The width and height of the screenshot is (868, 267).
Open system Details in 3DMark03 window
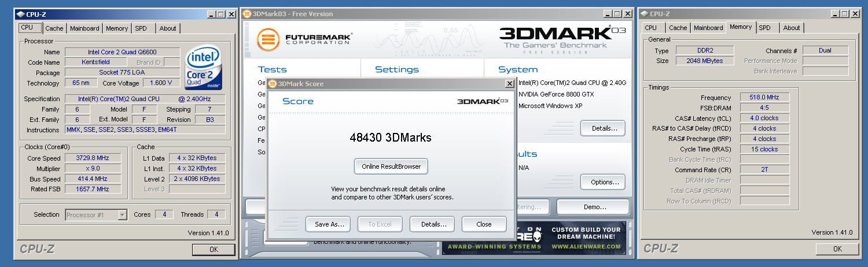click(x=603, y=128)
